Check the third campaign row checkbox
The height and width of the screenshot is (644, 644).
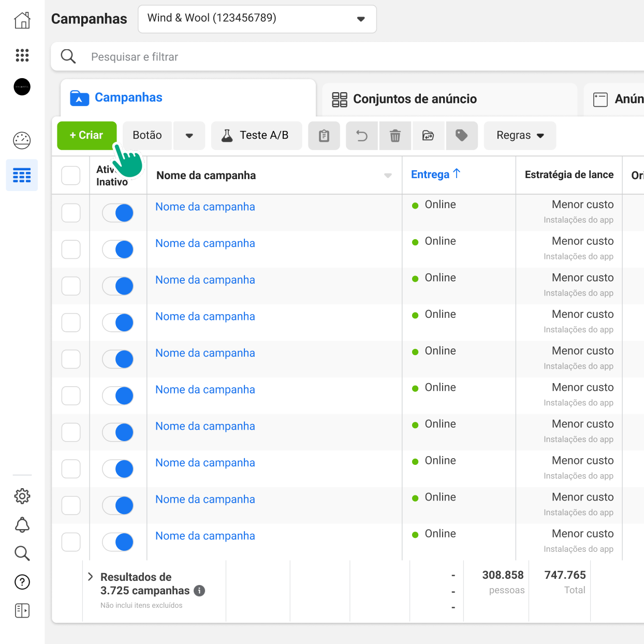tap(71, 286)
